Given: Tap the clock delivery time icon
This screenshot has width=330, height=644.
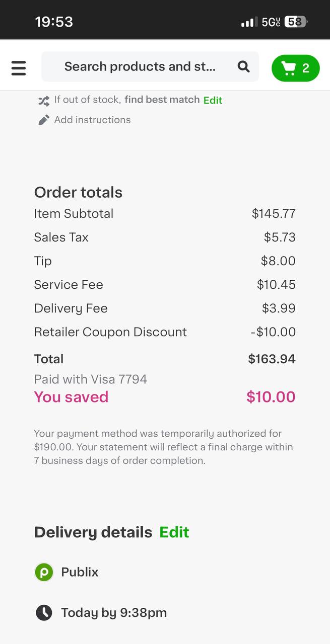Looking at the screenshot, I should point(44,612).
